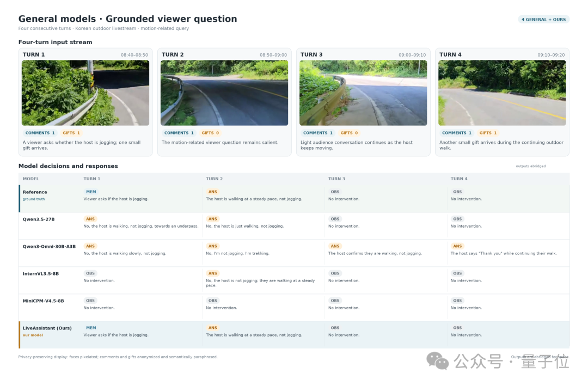Click "No, the host is walking slowly, not jogging."
Image resolution: width=588 pixels, height=385 pixels.
click(125, 253)
